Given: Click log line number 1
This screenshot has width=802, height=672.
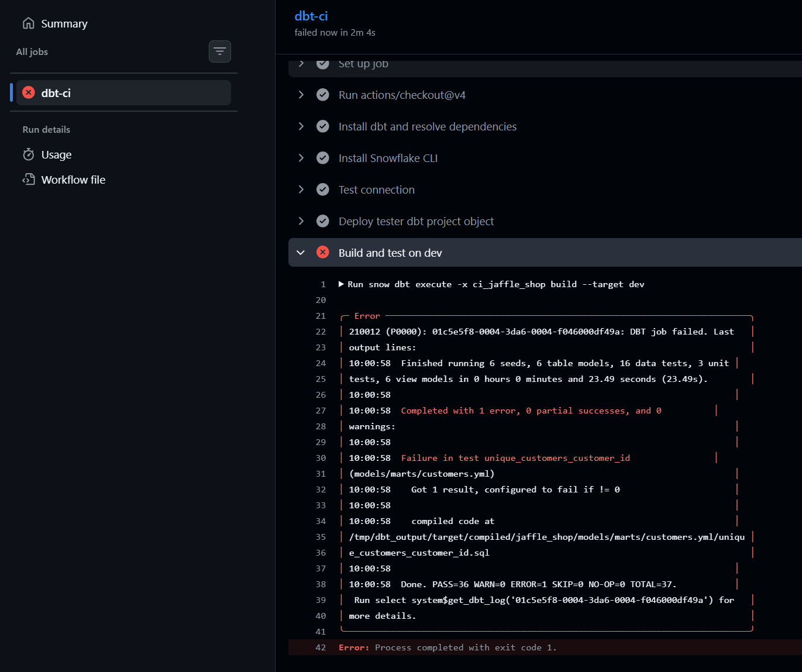Looking at the screenshot, I should tap(323, 284).
